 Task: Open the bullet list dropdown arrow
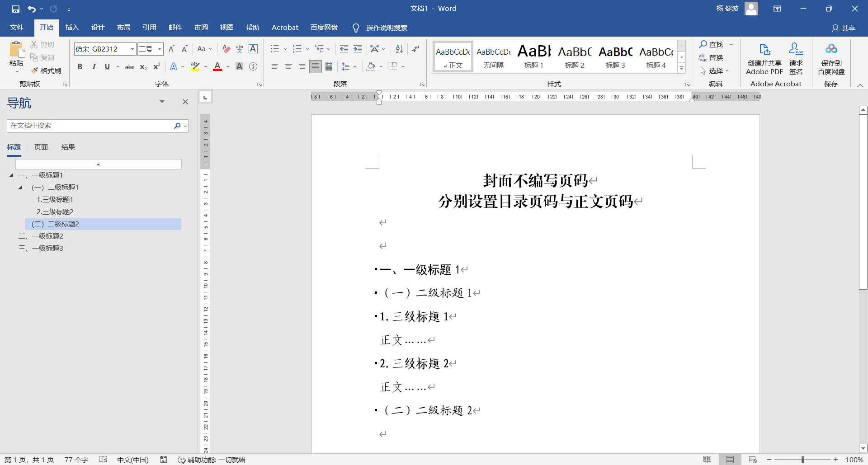[285, 49]
